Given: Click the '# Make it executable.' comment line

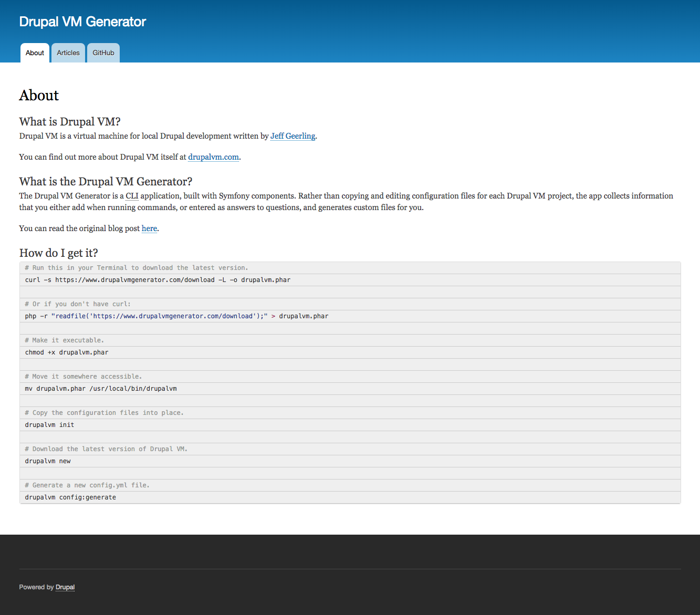Looking at the screenshot, I should (x=64, y=340).
